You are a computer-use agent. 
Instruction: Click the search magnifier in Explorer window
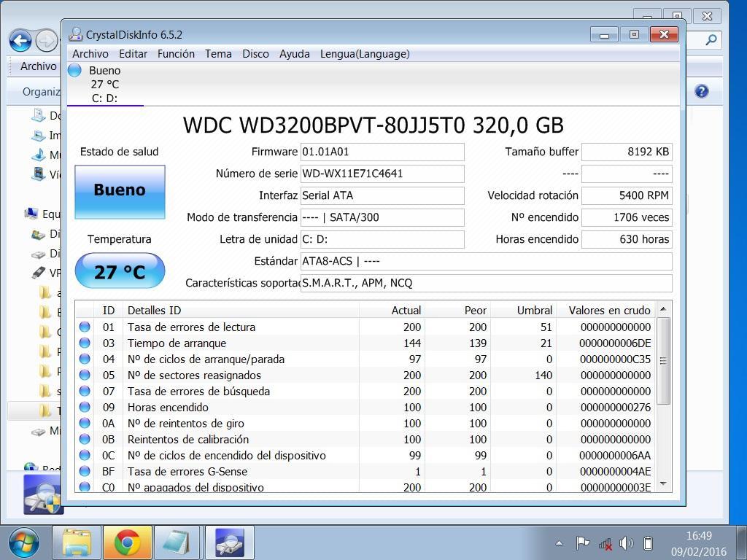711,40
